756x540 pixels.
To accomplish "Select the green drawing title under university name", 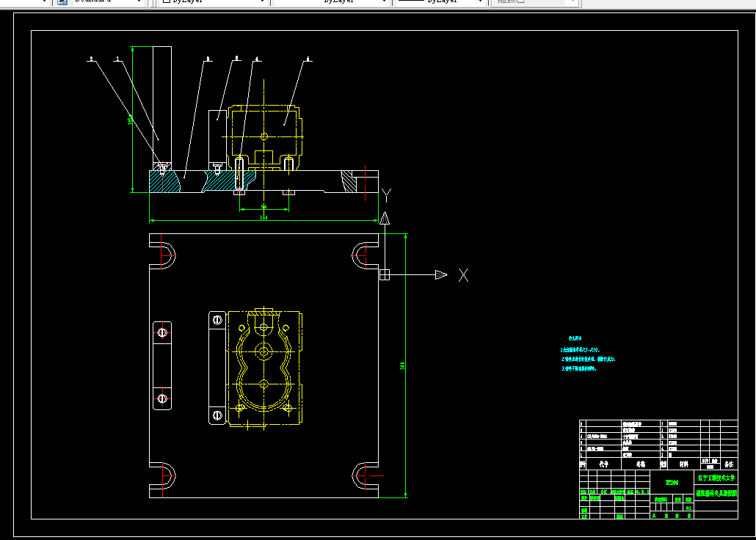I will [716, 494].
